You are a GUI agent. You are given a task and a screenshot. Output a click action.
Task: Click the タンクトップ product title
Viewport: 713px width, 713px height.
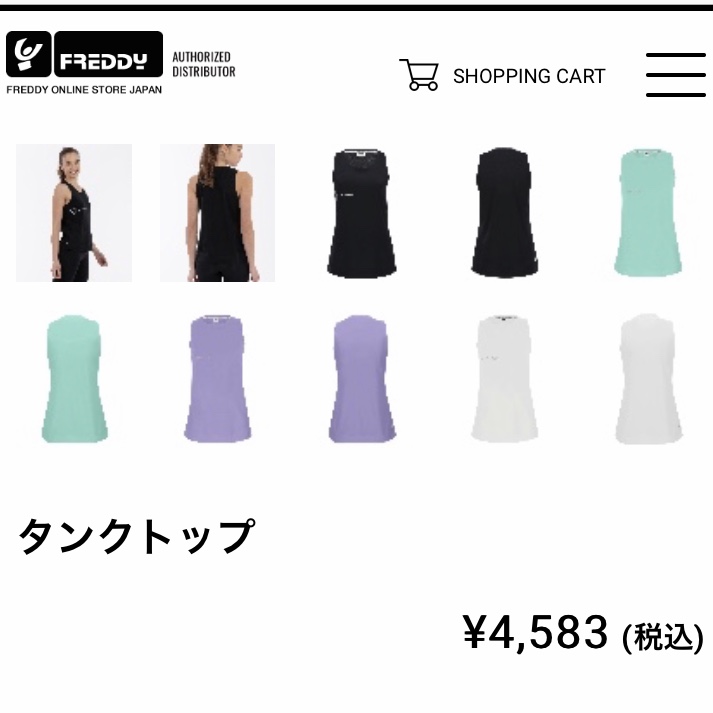coord(136,537)
